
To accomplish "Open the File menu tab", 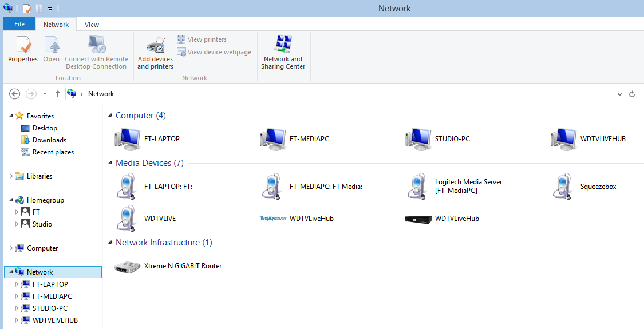I will pos(19,25).
